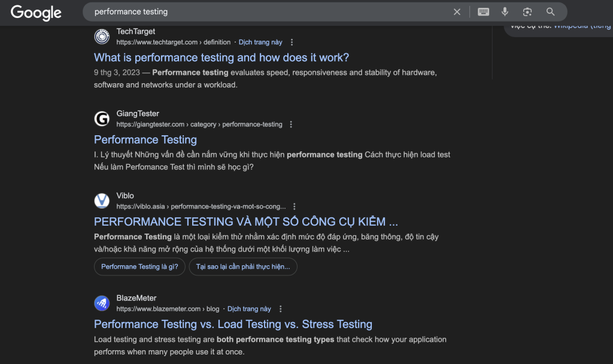Open search by image camera icon

527,12
